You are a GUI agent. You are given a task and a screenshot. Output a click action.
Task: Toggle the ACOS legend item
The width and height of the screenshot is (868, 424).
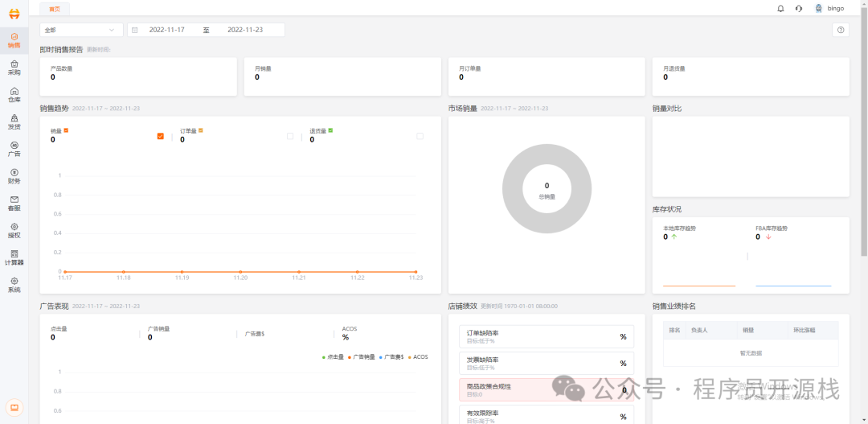pyautogui.click(x=418, y=357)
